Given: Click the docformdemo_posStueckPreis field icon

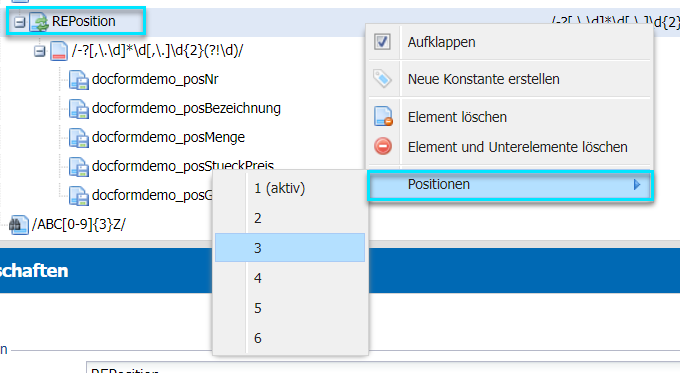Looking at the screenshot, I should [x=79, y=167].
